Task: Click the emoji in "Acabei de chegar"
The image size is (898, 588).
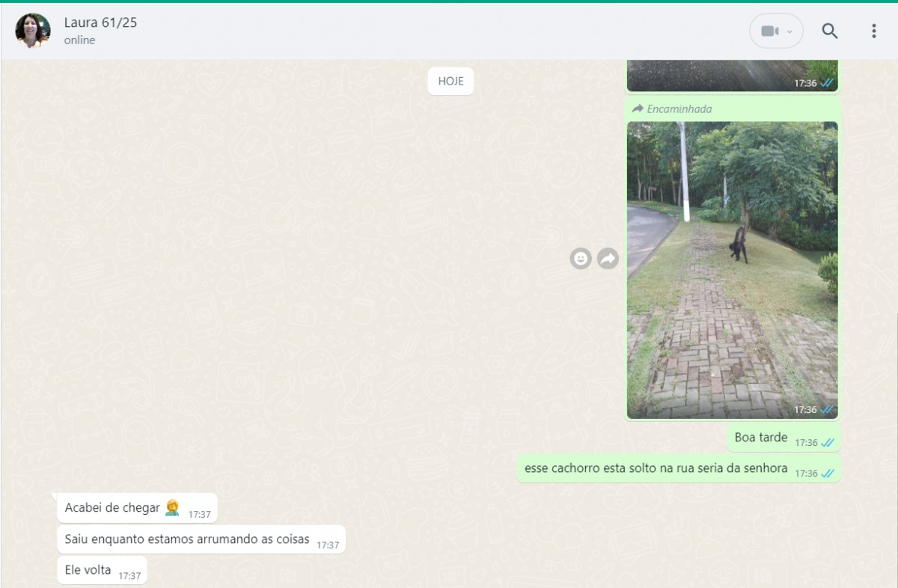Action: (172, 508)
